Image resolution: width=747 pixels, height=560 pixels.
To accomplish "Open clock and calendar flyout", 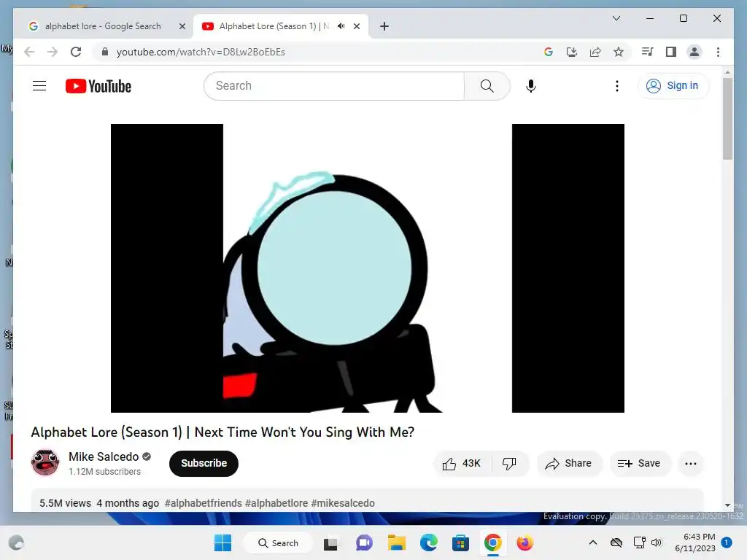I will pos(695,542).
